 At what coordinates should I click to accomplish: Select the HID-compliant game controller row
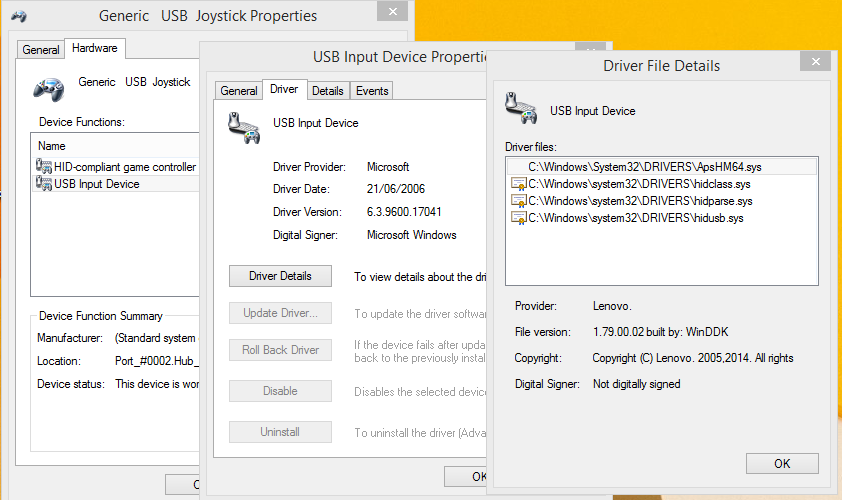click(116, 167)
